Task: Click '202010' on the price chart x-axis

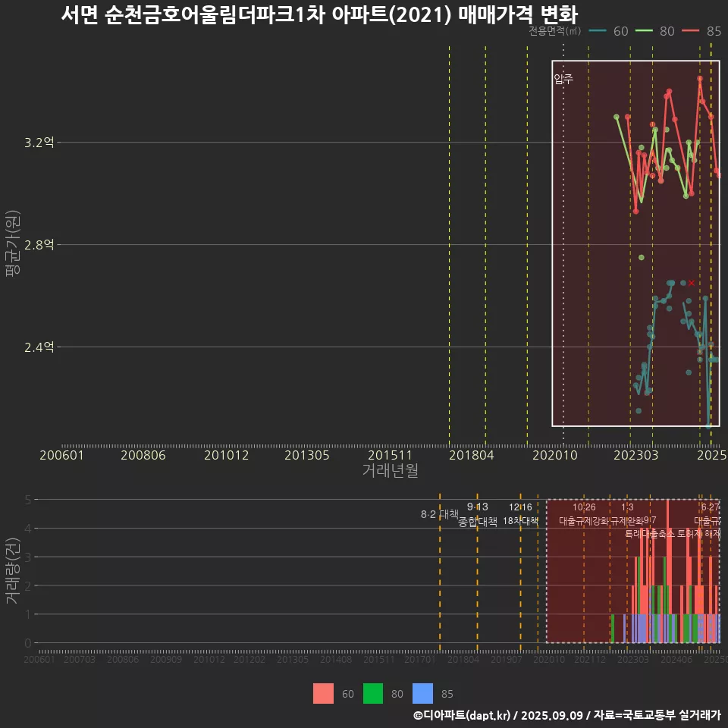Action: pos(555,455)
